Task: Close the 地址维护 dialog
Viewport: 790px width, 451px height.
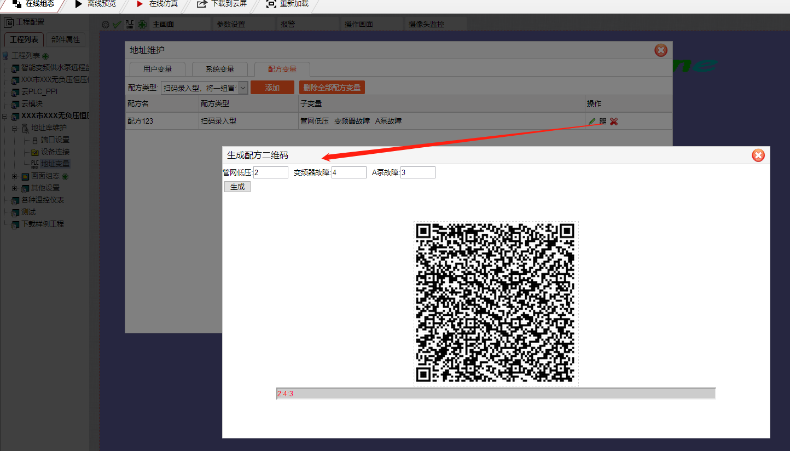Action: [x=661, y=50]
